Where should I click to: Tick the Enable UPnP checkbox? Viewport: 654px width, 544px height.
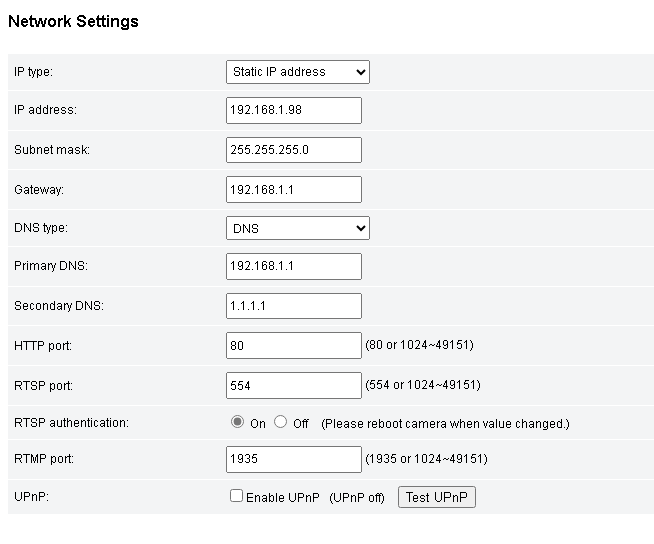pyautogui.click(x=237, y=496)
